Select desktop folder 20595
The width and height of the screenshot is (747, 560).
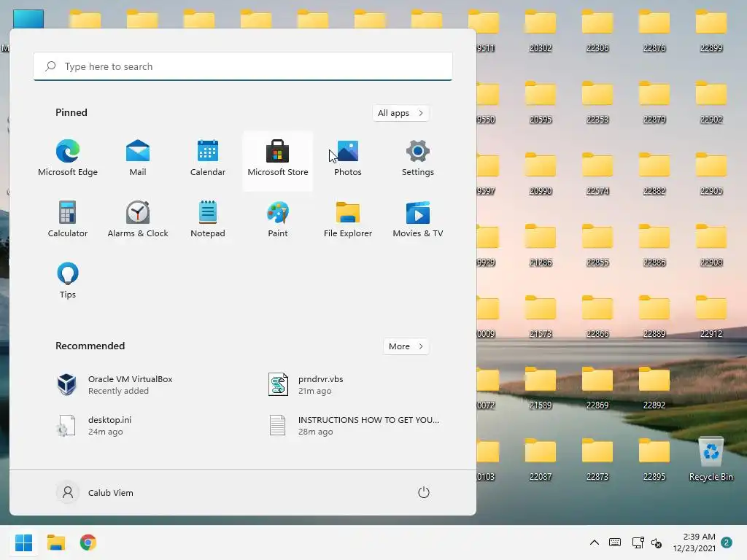point(541,102)
